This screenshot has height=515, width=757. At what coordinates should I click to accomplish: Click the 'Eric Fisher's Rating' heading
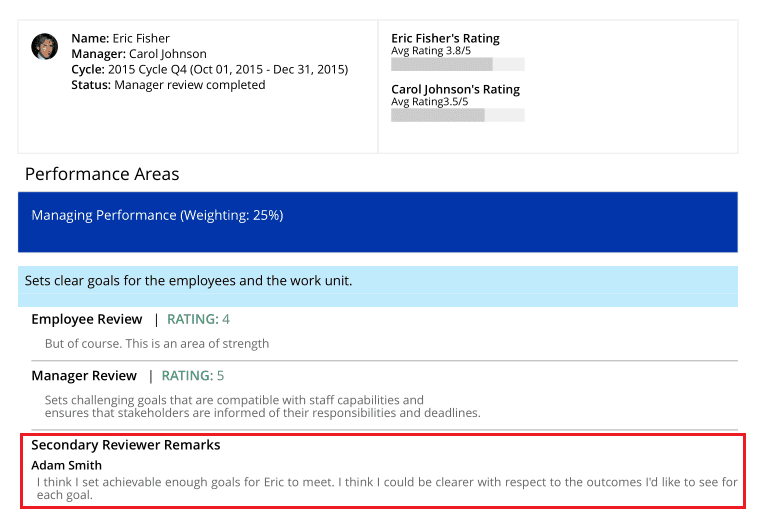tap(445, 38)
